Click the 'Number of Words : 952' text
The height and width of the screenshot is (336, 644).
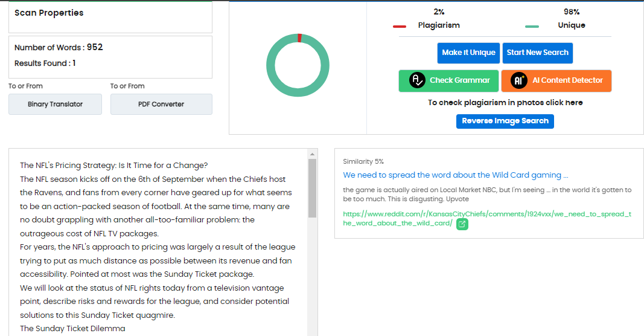59,47
